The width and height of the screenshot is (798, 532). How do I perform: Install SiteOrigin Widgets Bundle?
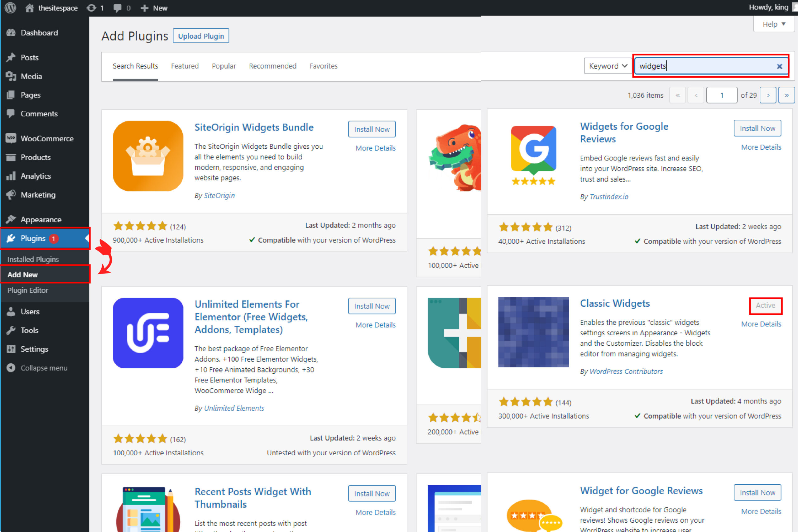coord(372,129)
